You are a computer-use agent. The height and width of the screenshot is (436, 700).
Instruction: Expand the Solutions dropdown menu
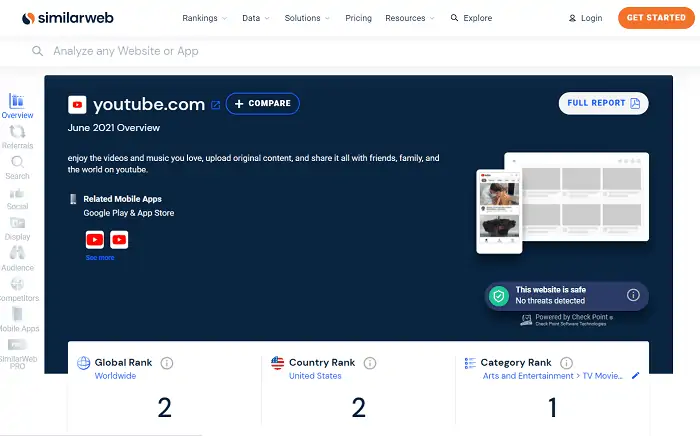click(307, 18)
